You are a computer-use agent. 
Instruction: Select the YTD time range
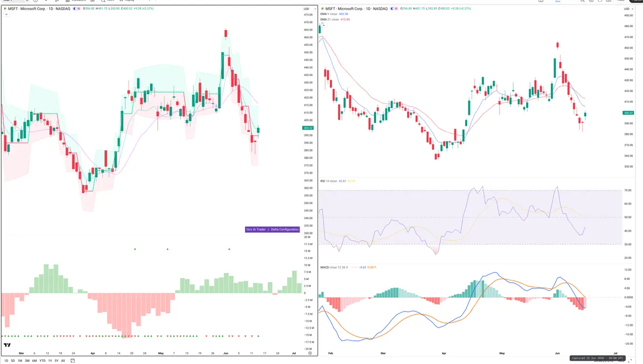[x=42, y=361]
